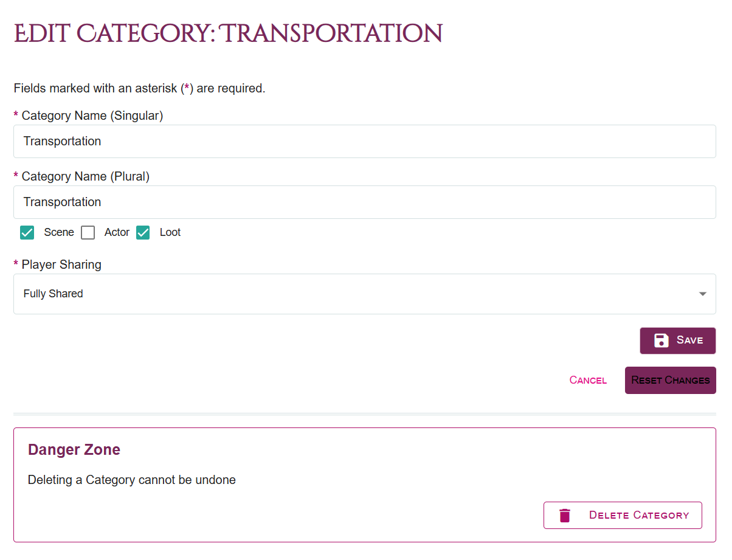The height and width of the screenshot is (560, 732).
Task: Click the Save button
Action: pyautogui.click(x=677, y=340)
